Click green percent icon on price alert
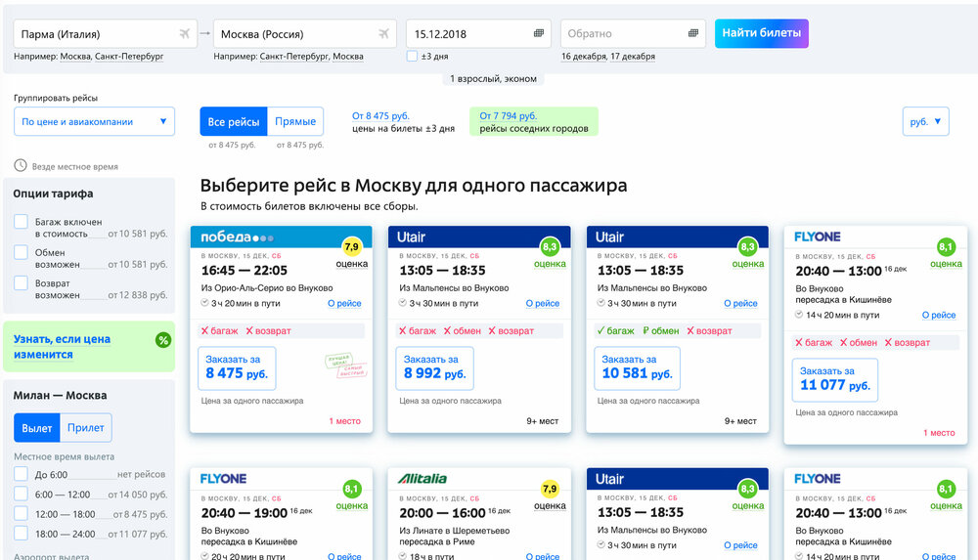The width and height of the screenshot is (978, 560). pyautogui.click(x=162, y=340)
